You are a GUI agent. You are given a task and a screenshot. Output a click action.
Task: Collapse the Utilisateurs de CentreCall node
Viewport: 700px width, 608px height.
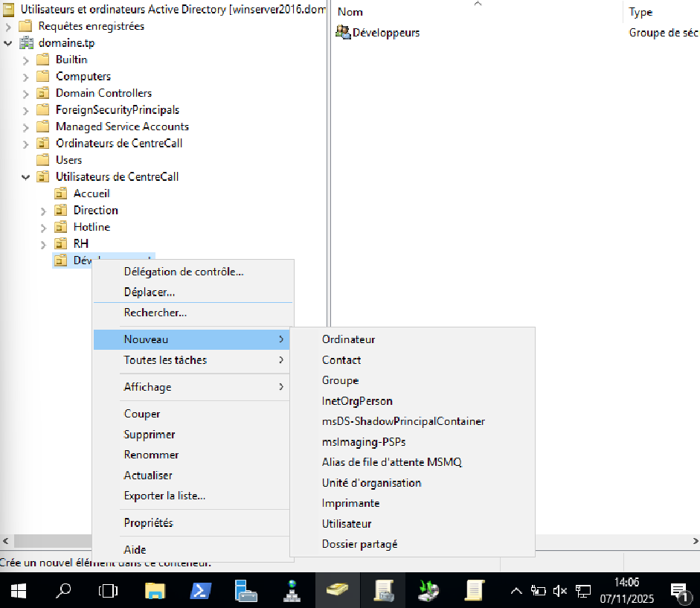26,177
